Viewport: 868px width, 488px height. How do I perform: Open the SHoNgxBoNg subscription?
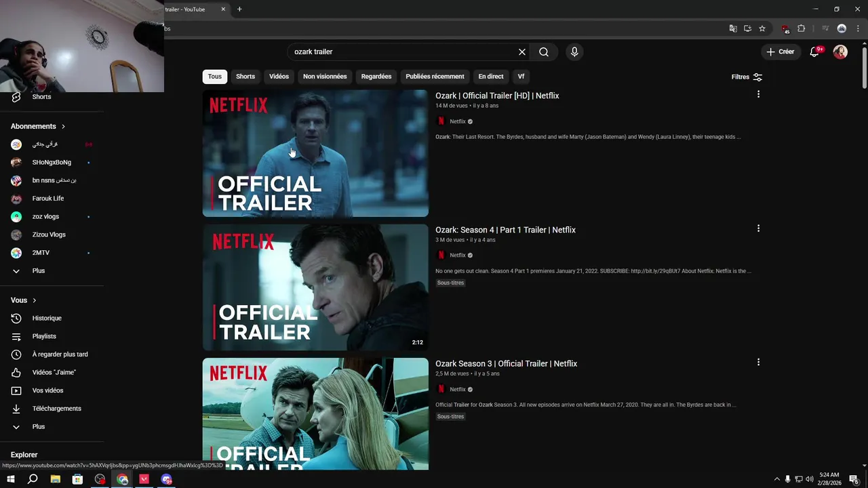(52, 163)
